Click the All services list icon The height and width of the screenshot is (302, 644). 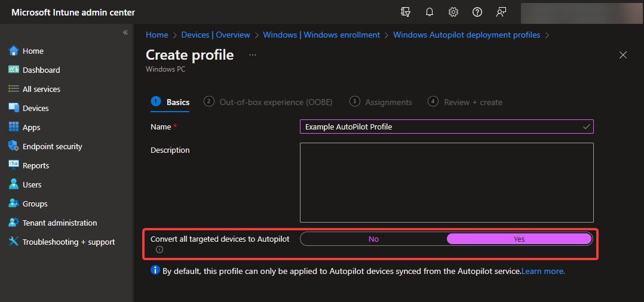click(14, 89)
